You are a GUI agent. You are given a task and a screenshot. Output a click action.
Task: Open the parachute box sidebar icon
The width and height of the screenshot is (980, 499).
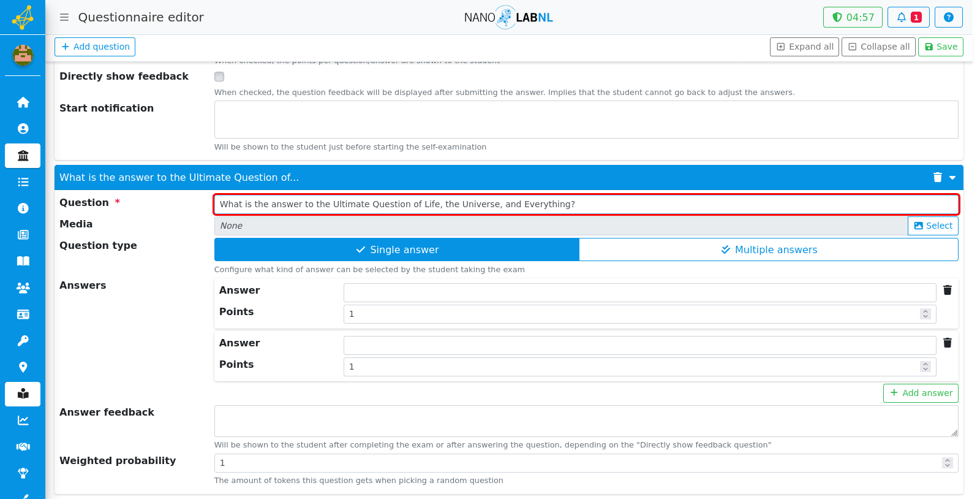[x=23, y=473]
